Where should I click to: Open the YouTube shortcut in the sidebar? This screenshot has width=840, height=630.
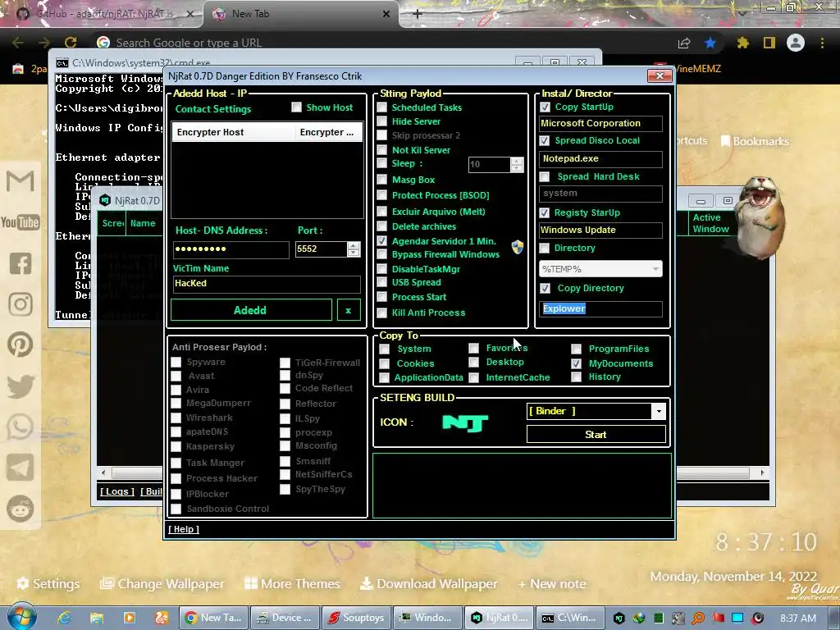[21, 221]
